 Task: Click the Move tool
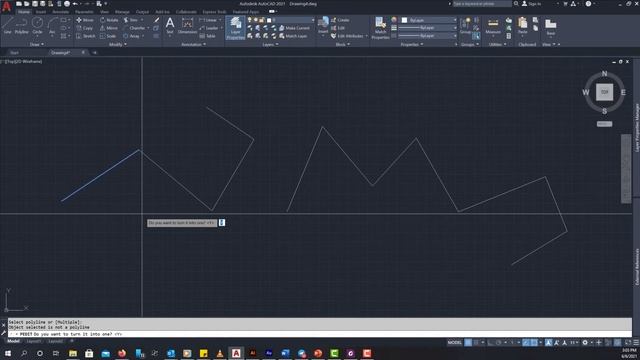85,20
